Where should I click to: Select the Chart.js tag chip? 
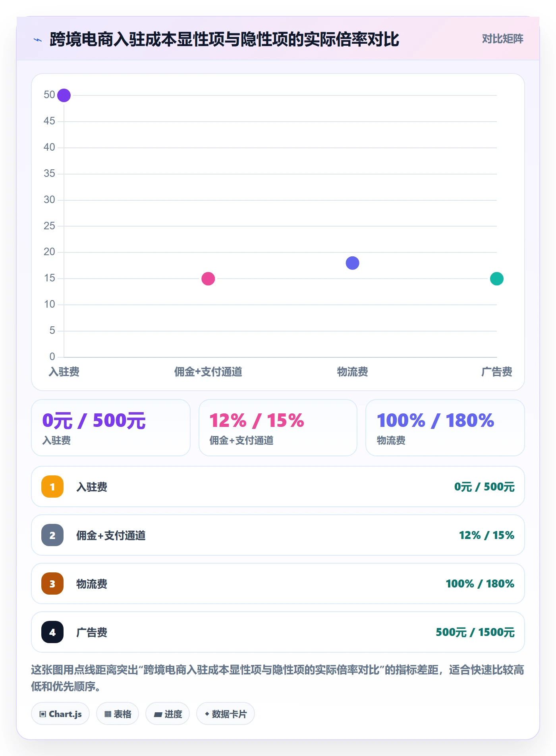pyautogui.click(x=60, y=714)
